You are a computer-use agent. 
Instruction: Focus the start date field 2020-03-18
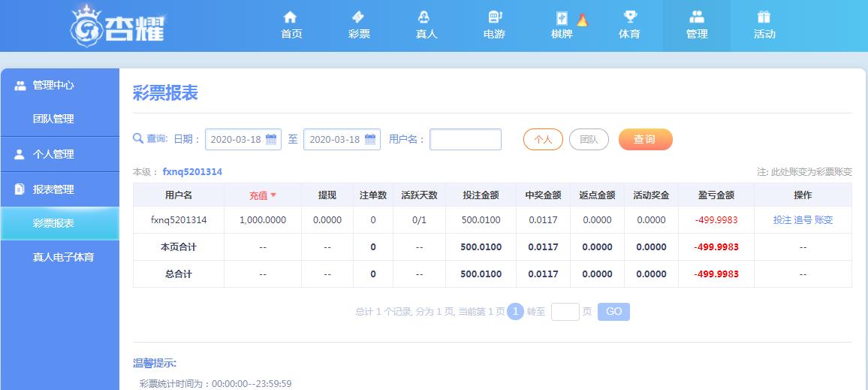[x=243, y=140]
